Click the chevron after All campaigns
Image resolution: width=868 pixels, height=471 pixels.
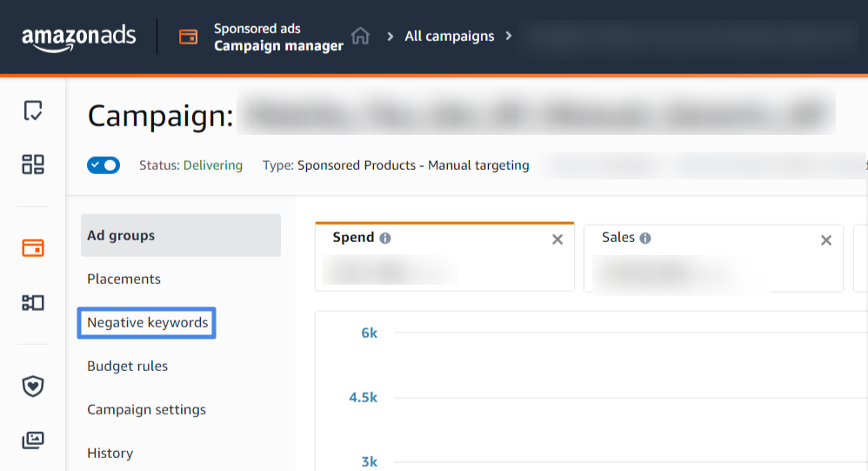pos(509,36)
